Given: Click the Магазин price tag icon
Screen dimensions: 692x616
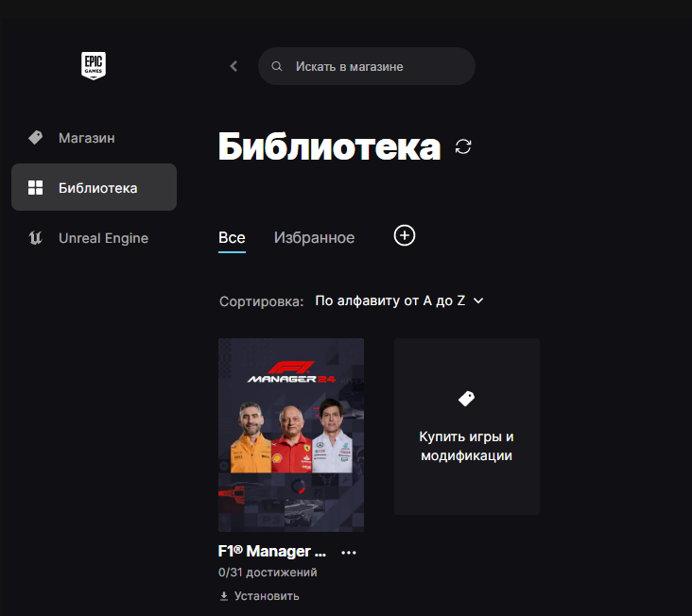Looking at the screenshot, I should click(x=35, y=138).
